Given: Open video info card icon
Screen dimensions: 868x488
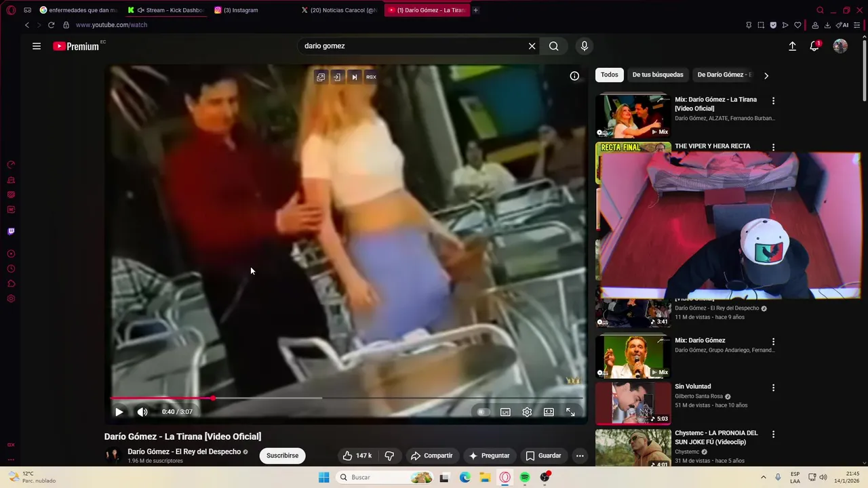Looking at the screenshot, I should (x=574, y=76).
